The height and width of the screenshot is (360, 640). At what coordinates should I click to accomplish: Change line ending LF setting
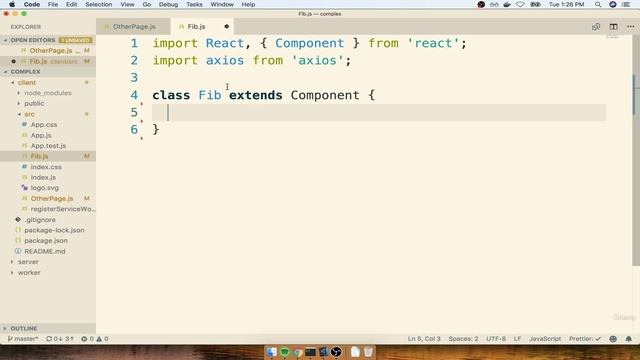pos(517,339)
